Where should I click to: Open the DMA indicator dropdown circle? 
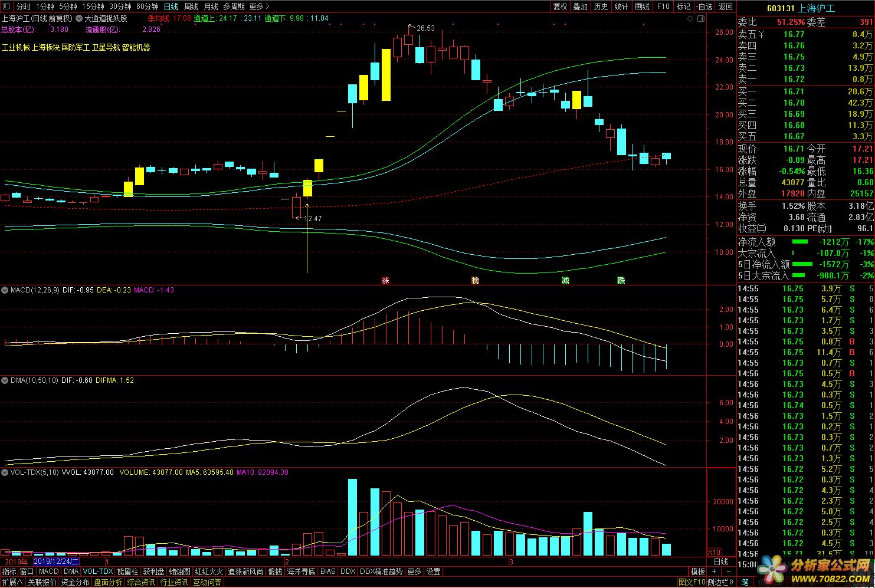(5, 380)
